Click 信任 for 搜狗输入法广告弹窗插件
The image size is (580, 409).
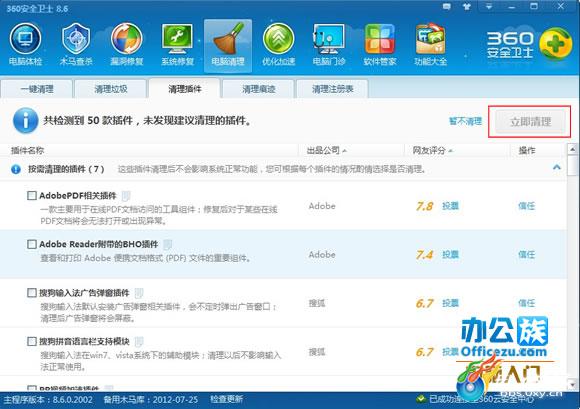point(526,303)
